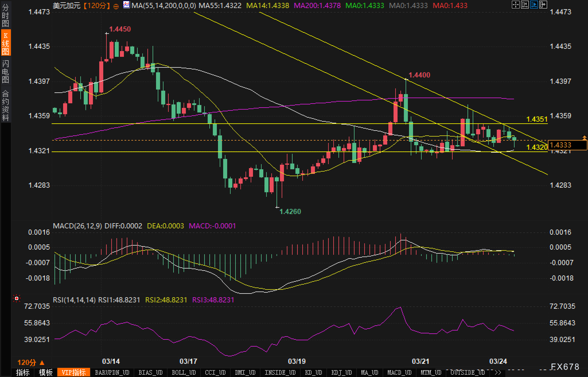Click the crosshair cursor icon at top right

click(x=516, y=5)
